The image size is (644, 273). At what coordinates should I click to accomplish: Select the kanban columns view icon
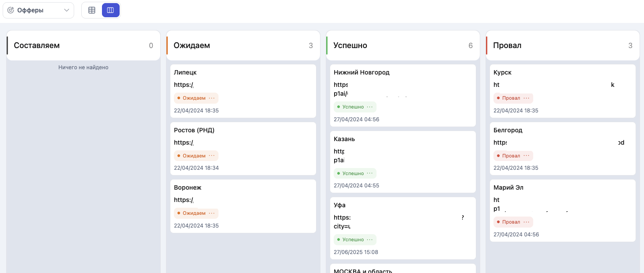pos(110,10)
